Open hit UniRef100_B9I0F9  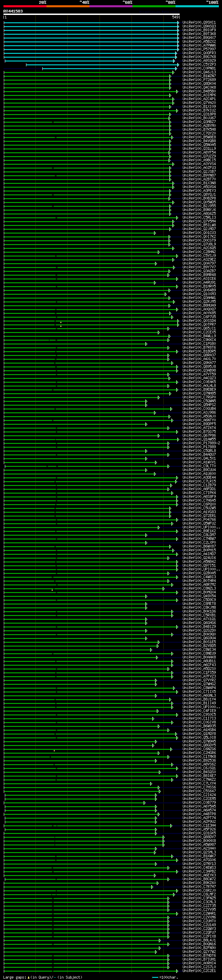(199, 30)
